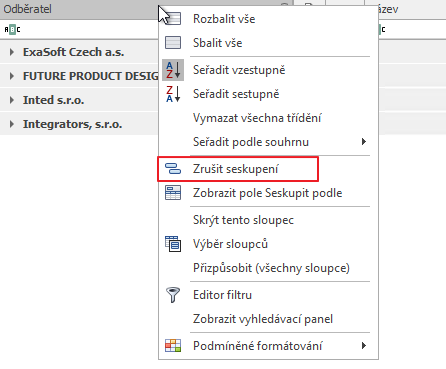
Task: Choose Skrýt tento sloupec menu entry
Action: coord(243,220)
